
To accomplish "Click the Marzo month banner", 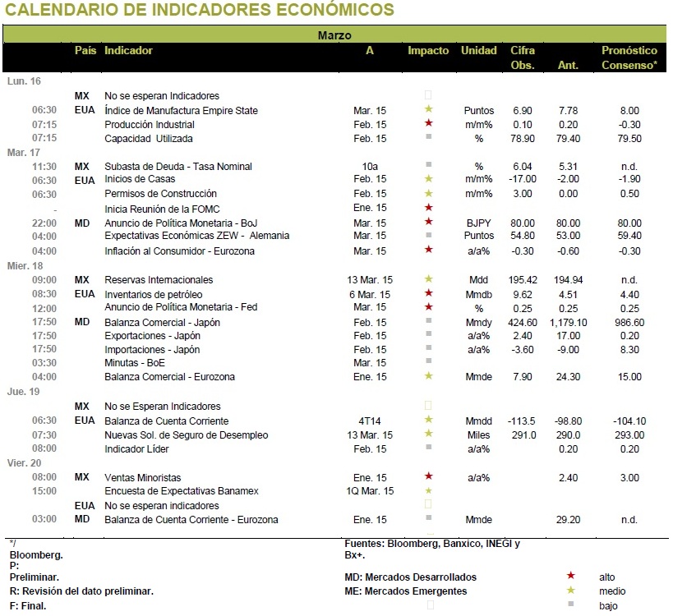I will coord(334,34).
